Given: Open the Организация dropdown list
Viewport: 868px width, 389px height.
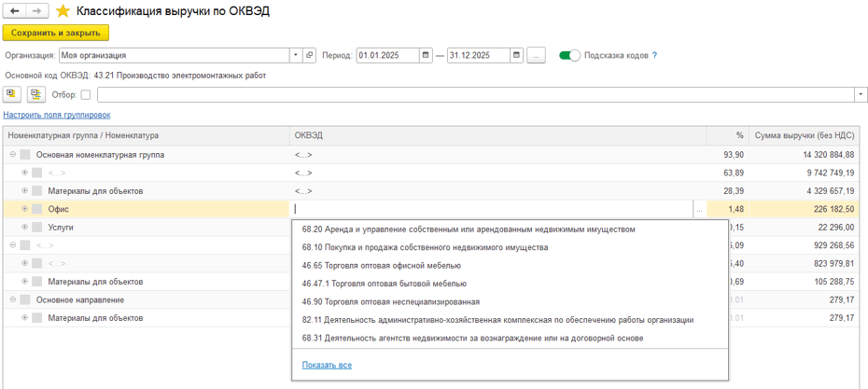Looking at the screenshot, I should coord(296,56).
